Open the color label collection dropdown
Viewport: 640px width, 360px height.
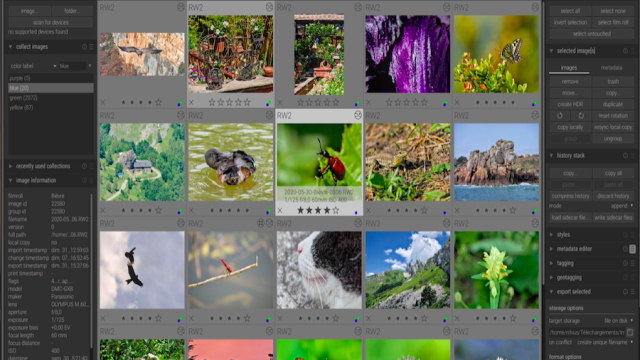33,66
